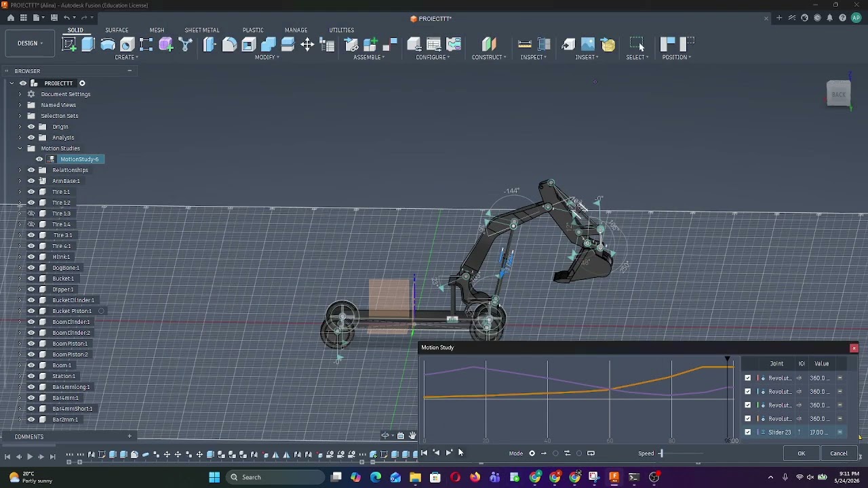Select the Move/Copy tool
This screenshot has width=868, height=488.
click(x=307, y=45)
